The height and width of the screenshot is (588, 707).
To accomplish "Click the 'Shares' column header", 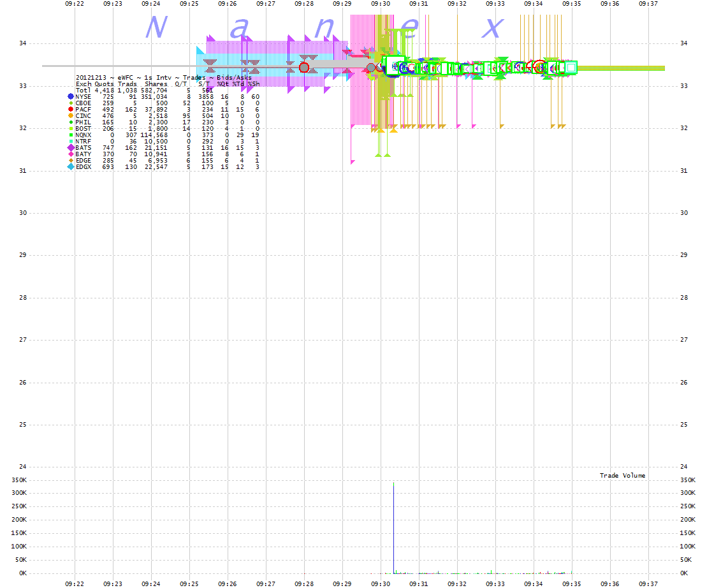I will [156, 84].
